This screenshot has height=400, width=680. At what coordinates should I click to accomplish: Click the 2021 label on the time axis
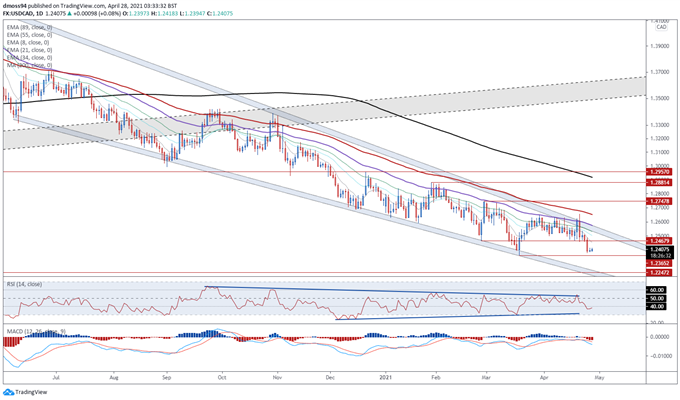pyautogui.click(x=386, y=377)
